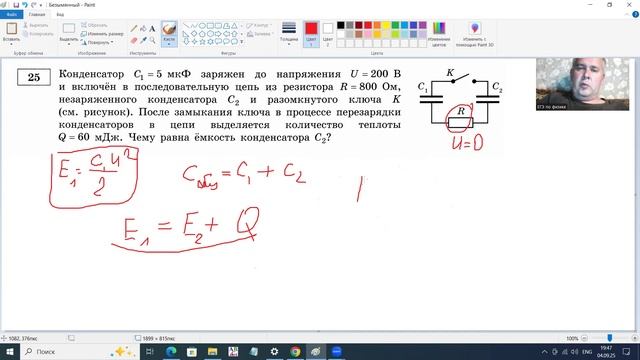This screenshot has height=360, width=640.
Task: Click the Resize image button
Action: pyautogui.click(x=102, y=34)
